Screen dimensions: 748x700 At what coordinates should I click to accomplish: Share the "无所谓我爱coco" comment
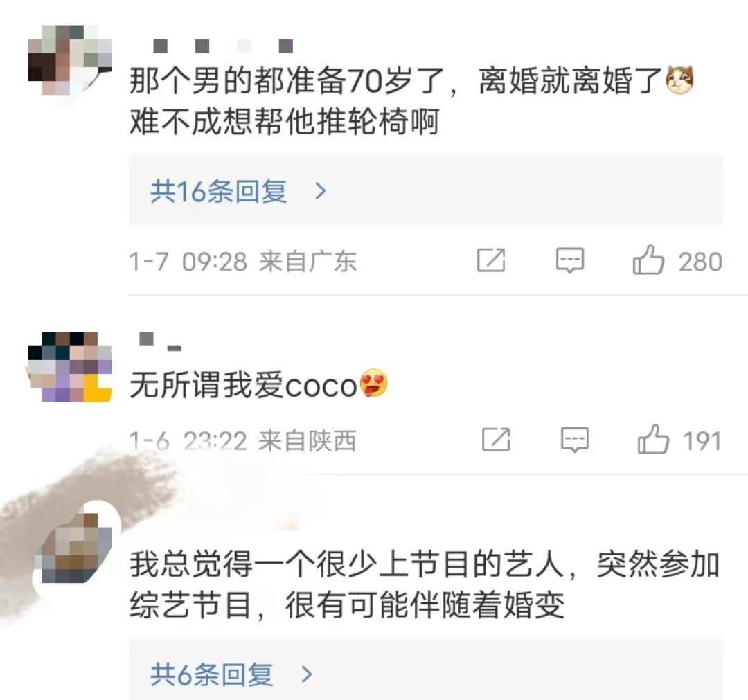[x=496, y=439]
